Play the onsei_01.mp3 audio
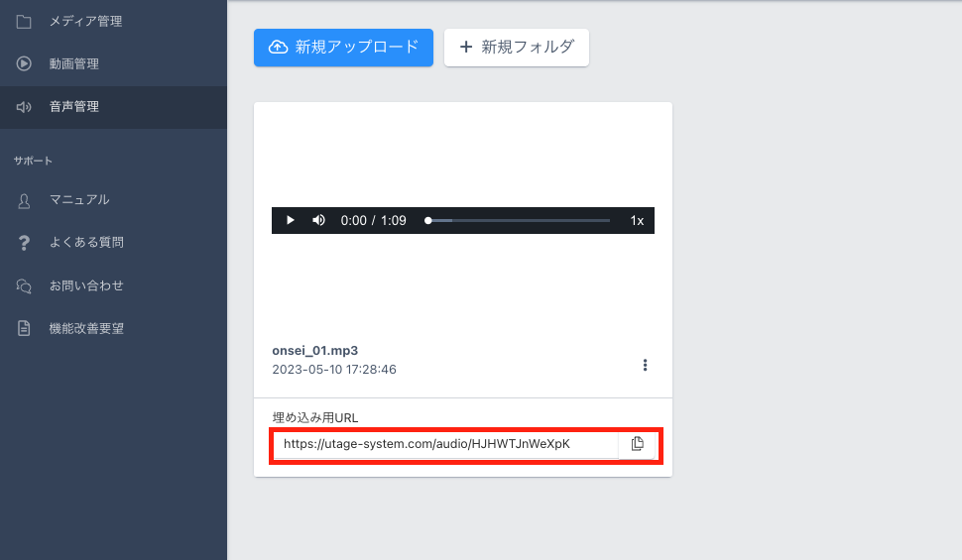Viewport: 962px width, 560px height. (290, 220)
